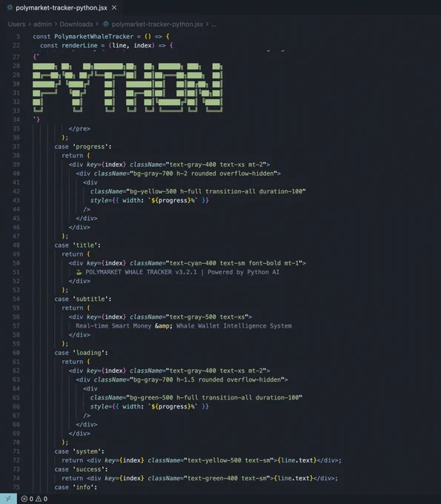Click the Real-time Smart Money text line
The width and height of the screenshot is (441, 504).
[x=184, y=326]
